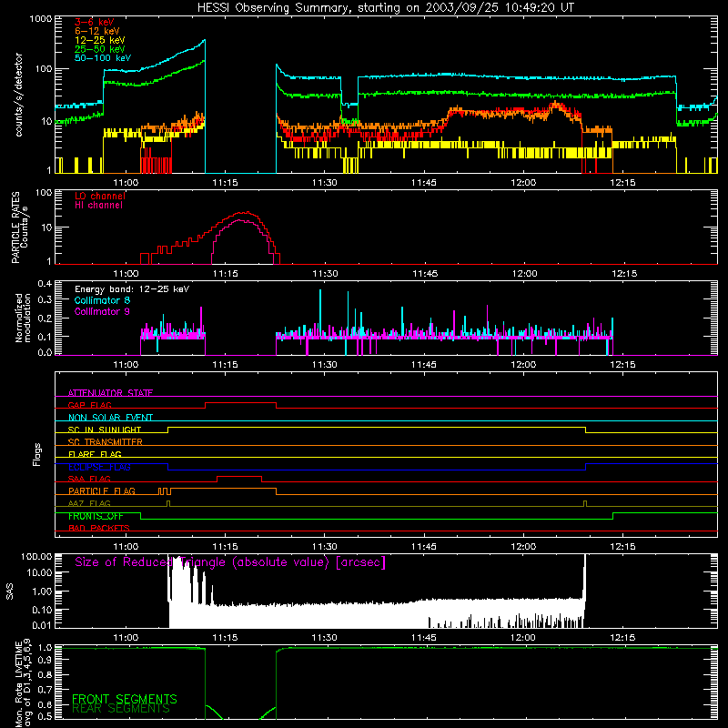Viewport: 728px width, 728px height.
Task: Select the FRONT SEGMENTS legend label
Action: (125, 699)
